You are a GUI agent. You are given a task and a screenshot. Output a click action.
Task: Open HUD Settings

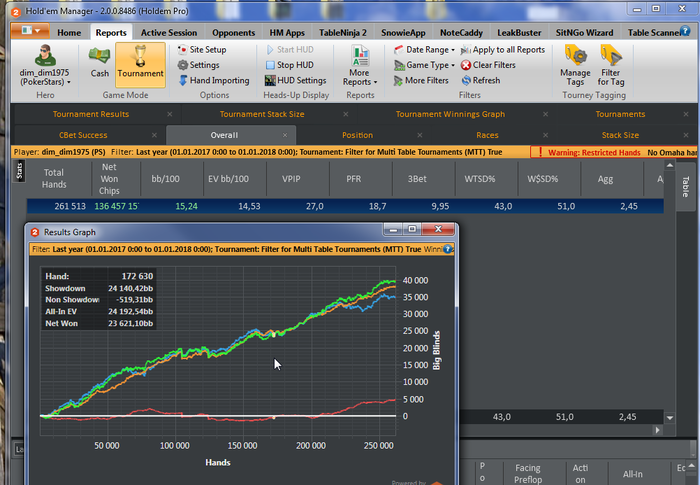(296, 80)
